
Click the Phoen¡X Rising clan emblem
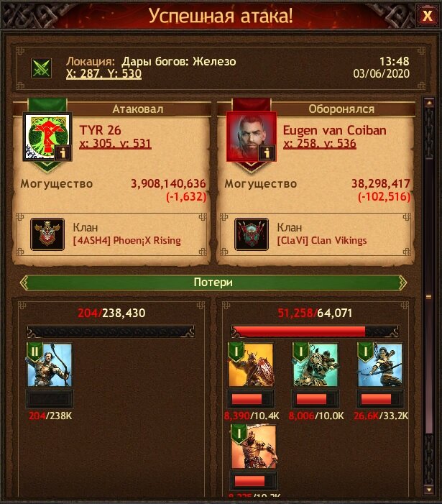47,234
